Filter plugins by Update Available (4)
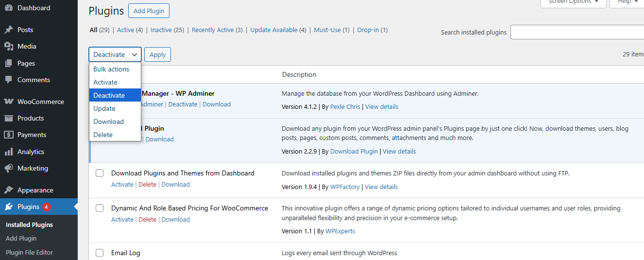644x260 pixels. pyautogui.click(x=278, y=30)
